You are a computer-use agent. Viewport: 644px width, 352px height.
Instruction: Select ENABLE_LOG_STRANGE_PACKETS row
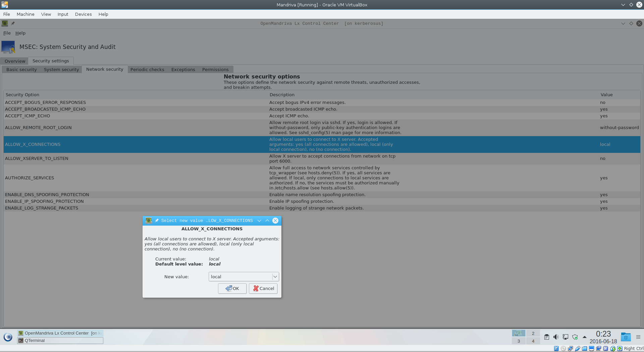pos(322,208)
